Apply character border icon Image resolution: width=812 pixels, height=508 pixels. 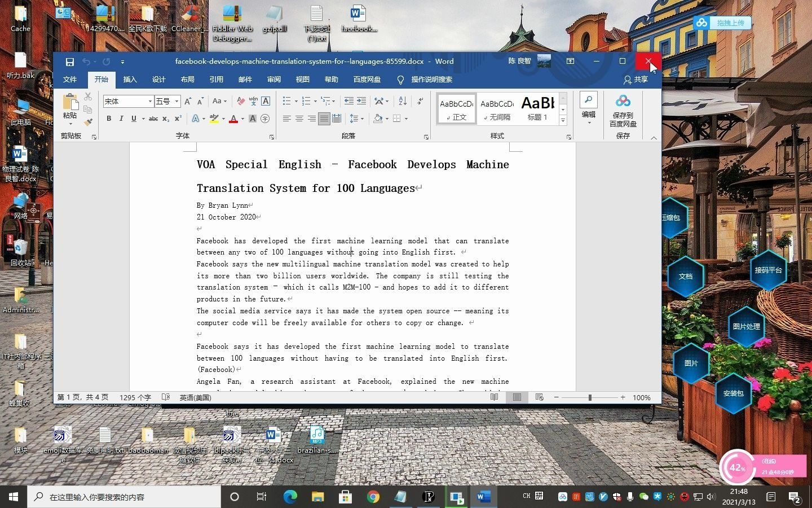(266, 101)
